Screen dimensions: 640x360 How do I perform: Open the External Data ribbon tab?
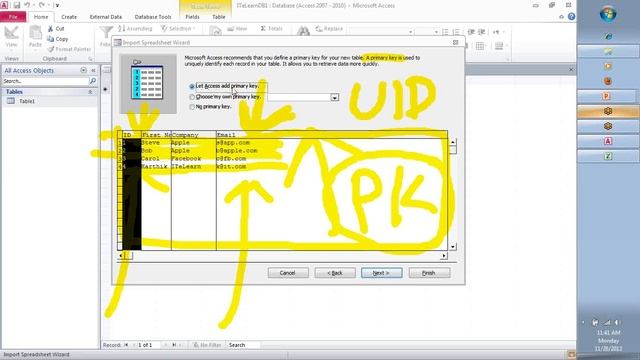(106, 17)
